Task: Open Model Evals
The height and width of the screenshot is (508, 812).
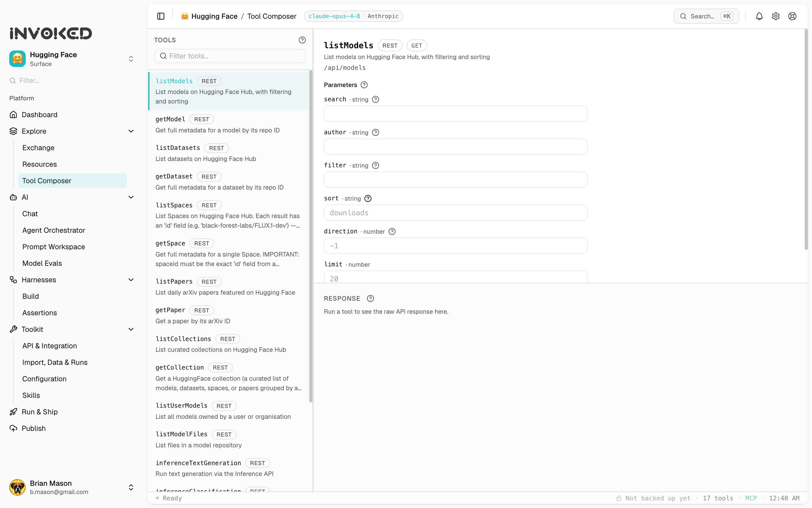Action: [42, 263]
